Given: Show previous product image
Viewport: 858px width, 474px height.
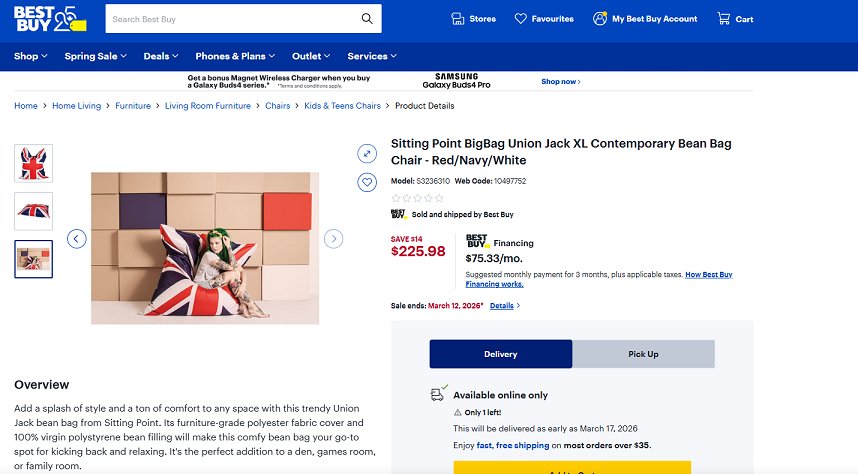Looking at the screenshot, I should click(x=77, y=239).
